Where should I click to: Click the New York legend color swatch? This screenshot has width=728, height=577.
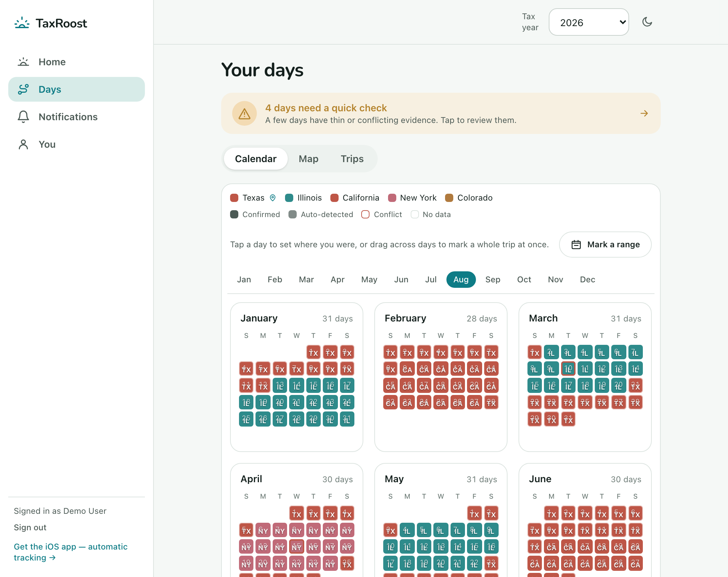(392, 198)
